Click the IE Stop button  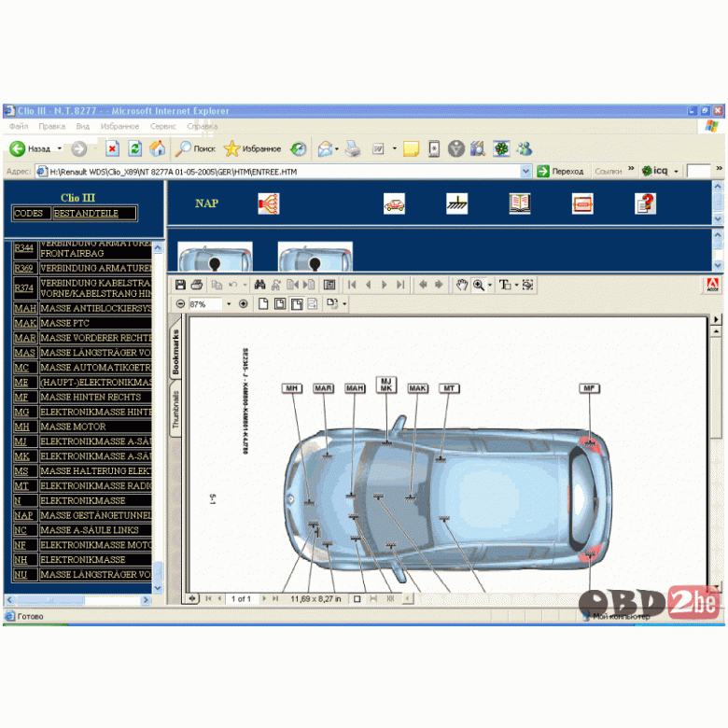[112, 148]
